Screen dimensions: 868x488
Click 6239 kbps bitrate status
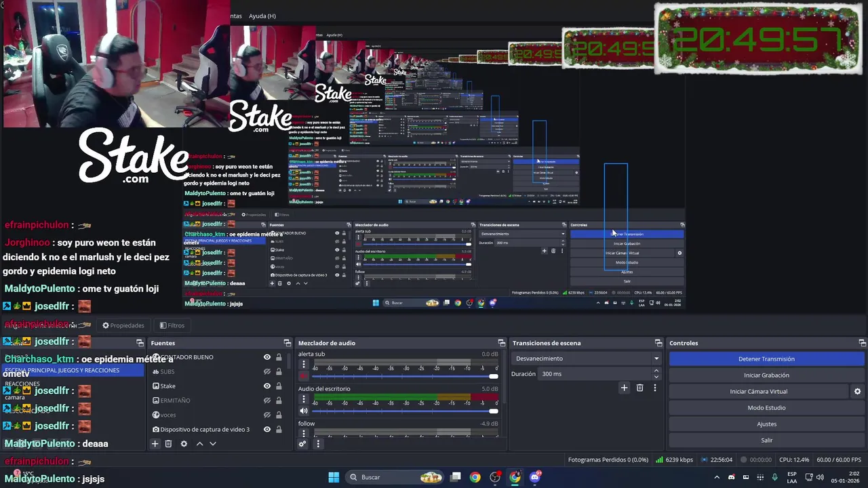(x=674, y=460)
